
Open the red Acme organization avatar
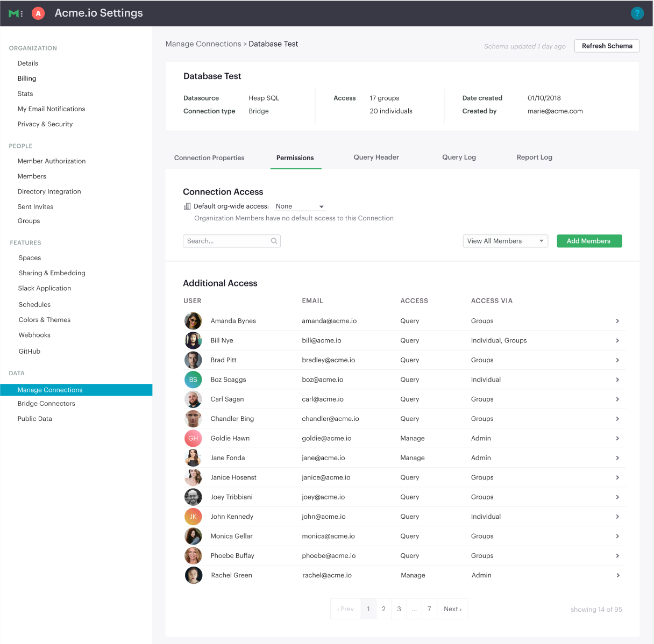coord(38,13)
